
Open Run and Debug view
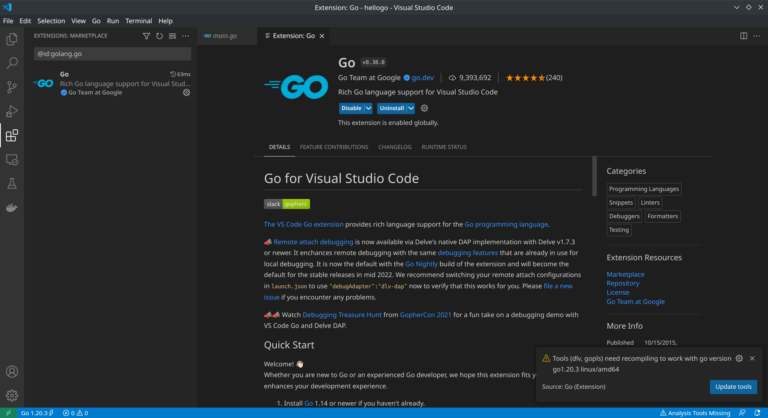tap(12, 112)
